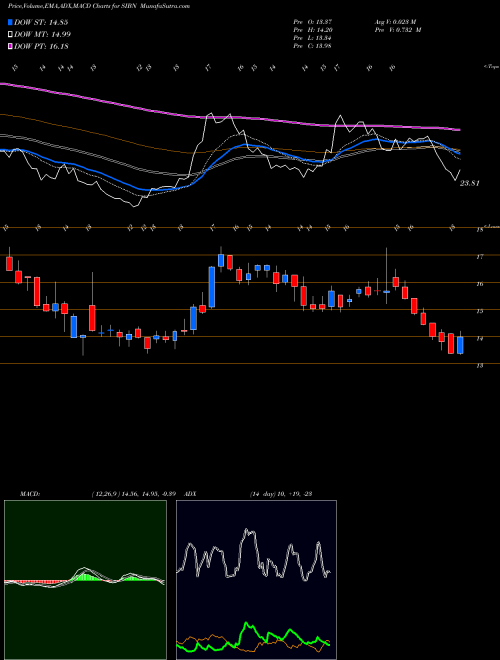
Task: Select the DOW ST 14.85 label
Action: (x=41, y=22)
